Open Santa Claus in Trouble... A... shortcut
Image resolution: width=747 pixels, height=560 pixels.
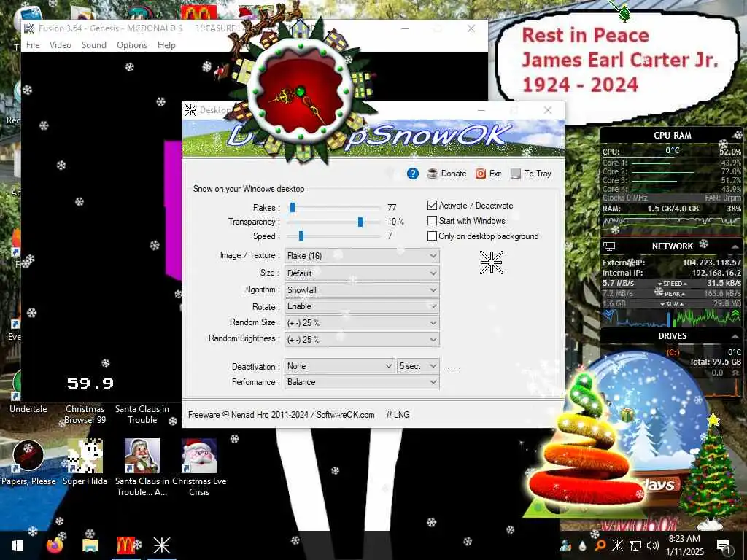click(142, 467)
